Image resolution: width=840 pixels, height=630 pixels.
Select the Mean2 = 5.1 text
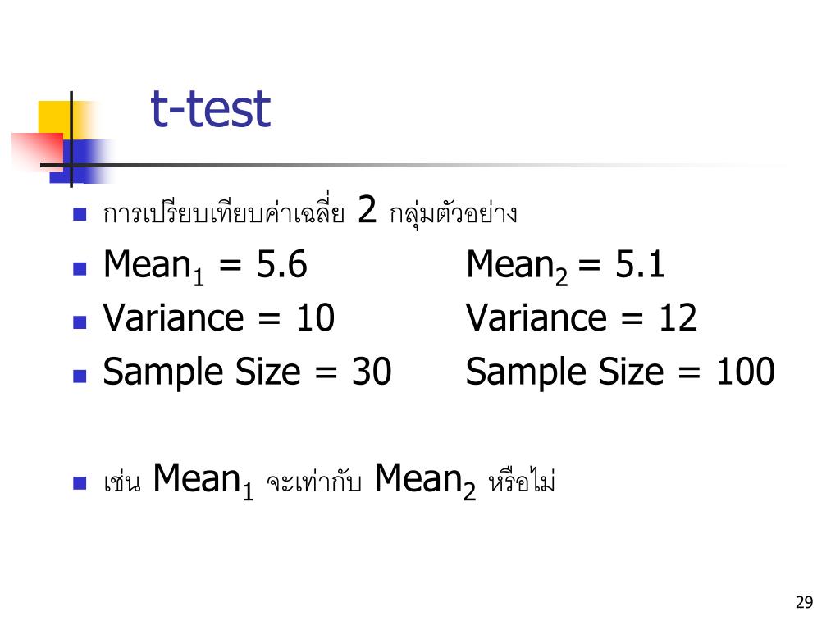click(x=566, y=267)
